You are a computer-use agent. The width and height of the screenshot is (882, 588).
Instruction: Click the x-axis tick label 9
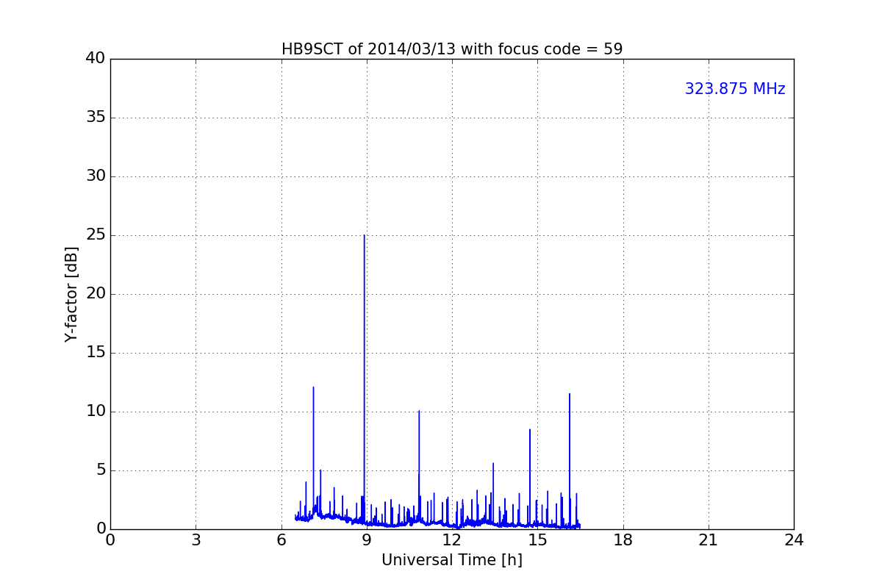[x=367, y=540]
